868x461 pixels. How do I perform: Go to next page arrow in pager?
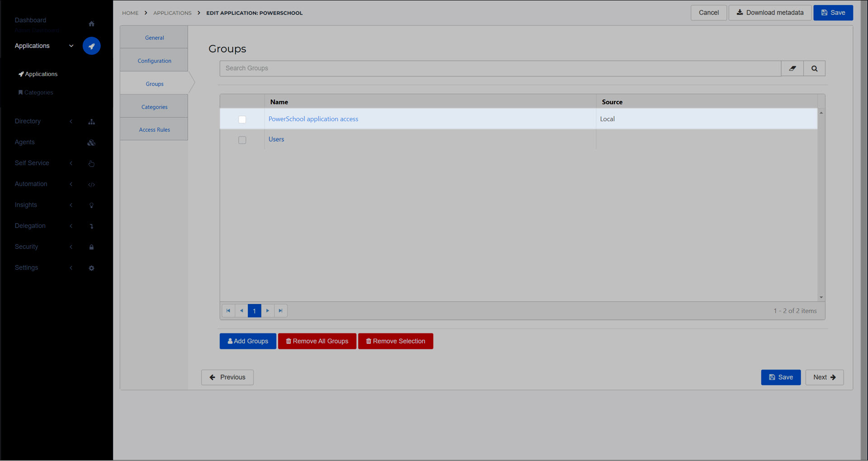tap(268, 311)
